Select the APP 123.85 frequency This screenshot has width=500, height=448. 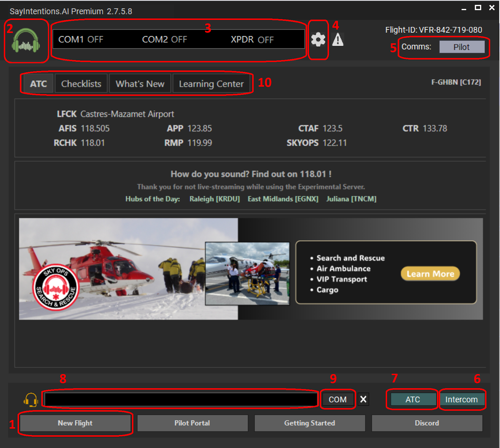pos(189,128)
